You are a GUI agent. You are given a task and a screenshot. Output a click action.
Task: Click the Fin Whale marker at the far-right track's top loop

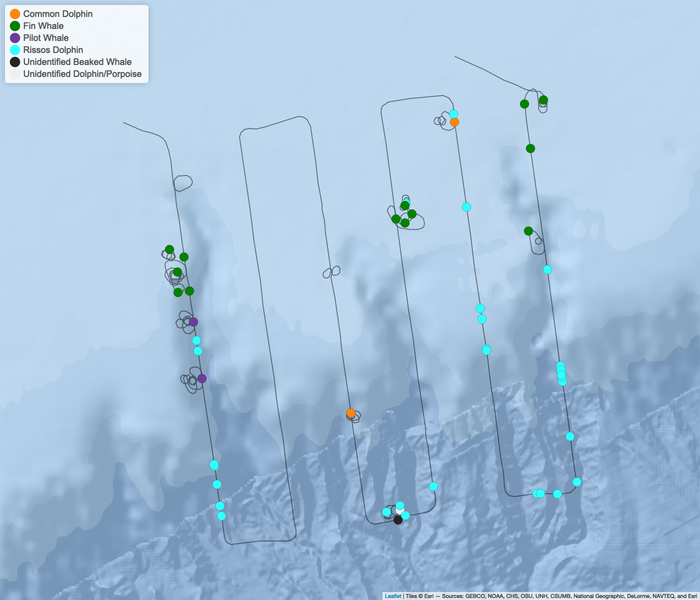pos(543,100)
